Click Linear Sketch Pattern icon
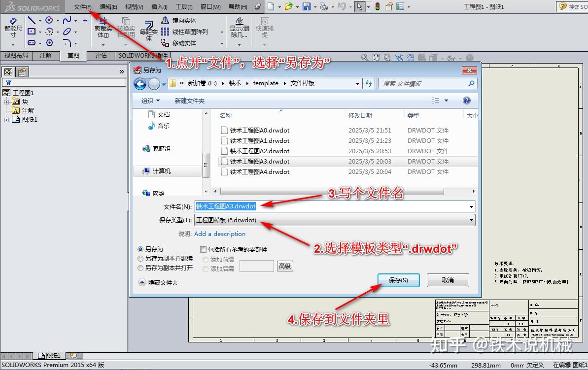This screenshot has width=588, height=370. 165,32
